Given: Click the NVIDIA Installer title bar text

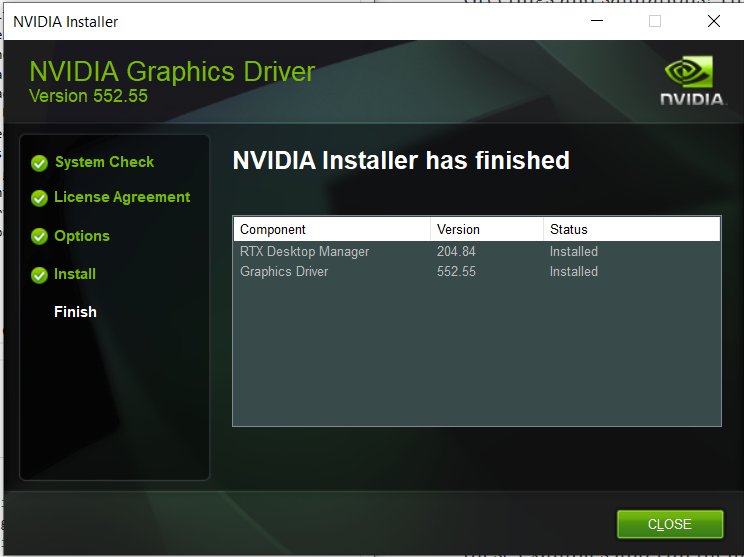Looking at the screenshot, I should tap(65, 22).
